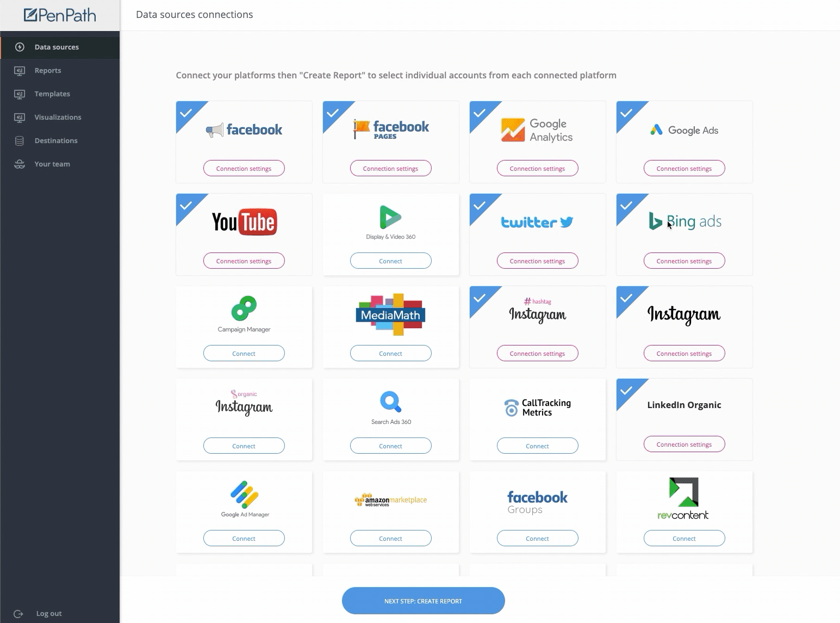Open Connection settings for Twitter
The width and height of the screenshot is (840, 623).
[538, 261]
